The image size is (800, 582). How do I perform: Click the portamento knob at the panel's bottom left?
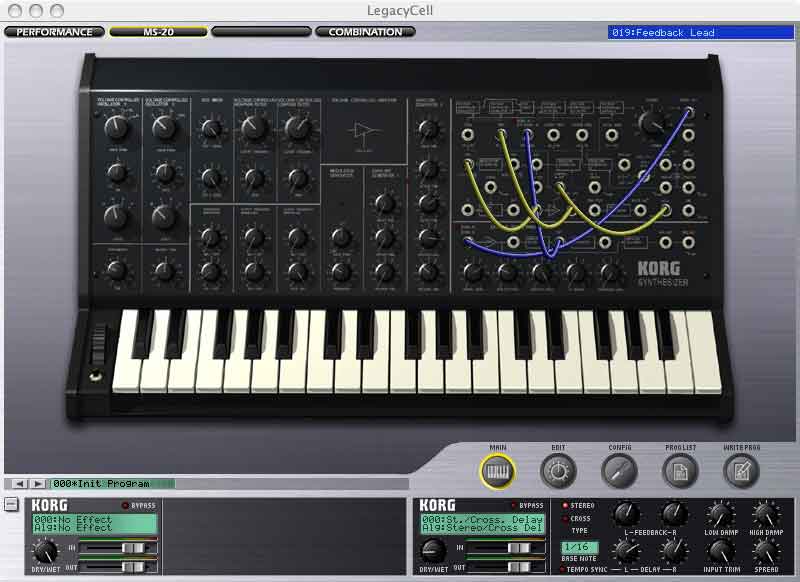coord(117,270)
